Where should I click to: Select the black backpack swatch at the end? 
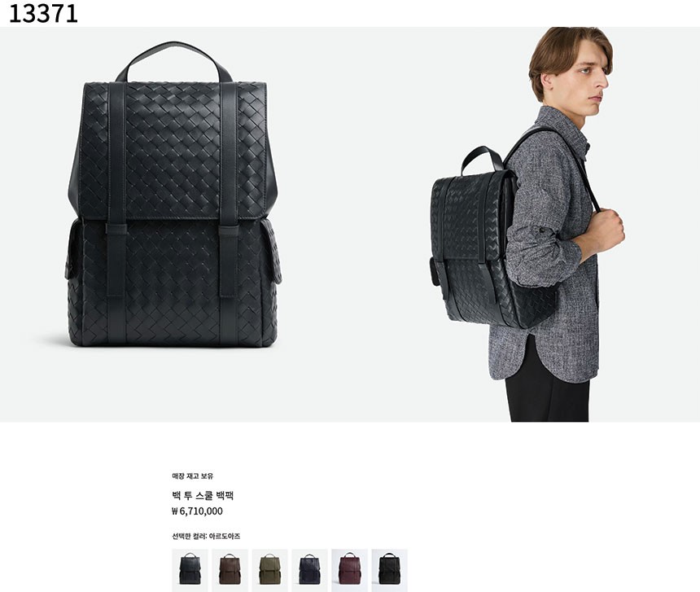click(390, 570)
